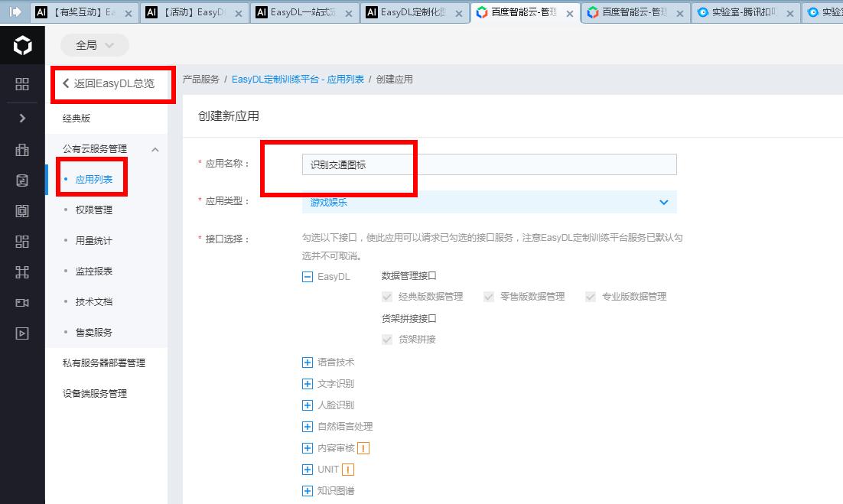The image size is (843, 504).
Task: Click the browser sidebar toggle arrow icon
Action: pos(15,11)
